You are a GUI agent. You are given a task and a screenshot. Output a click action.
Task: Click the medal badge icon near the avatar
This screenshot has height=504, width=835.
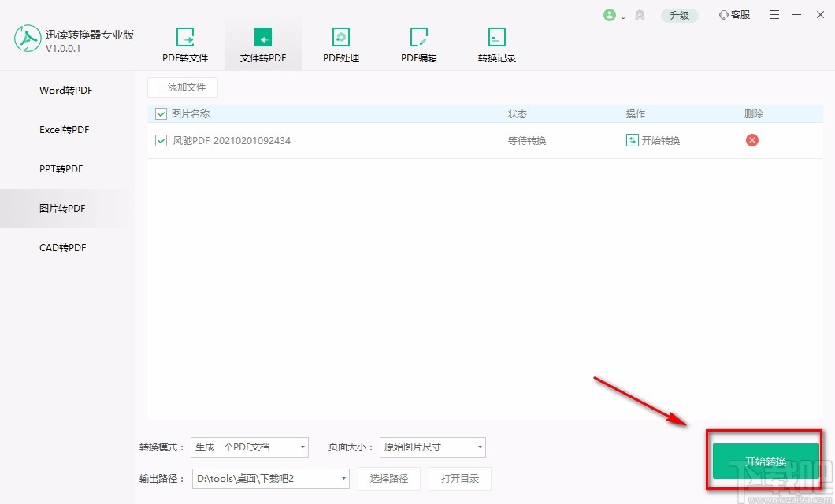point(640,14)
